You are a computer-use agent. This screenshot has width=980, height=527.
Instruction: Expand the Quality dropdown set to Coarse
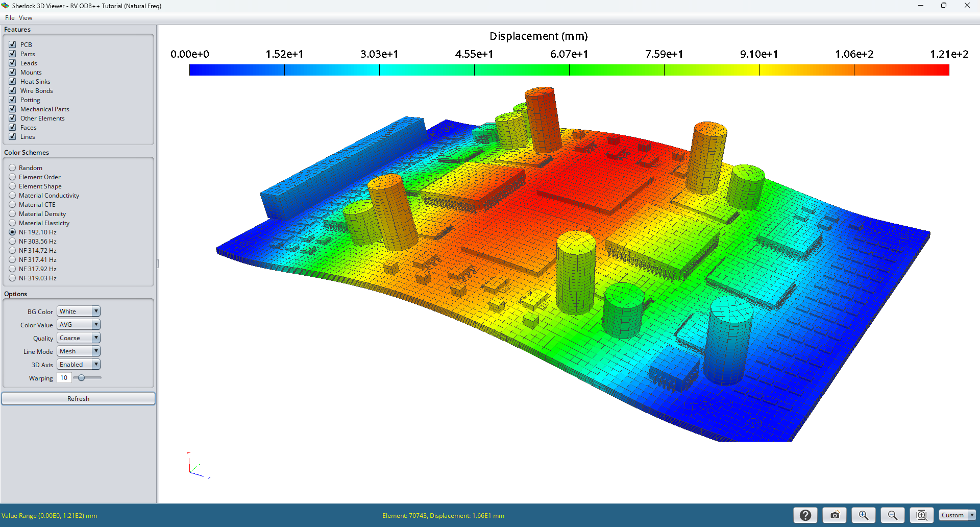[x=78, y=338]
